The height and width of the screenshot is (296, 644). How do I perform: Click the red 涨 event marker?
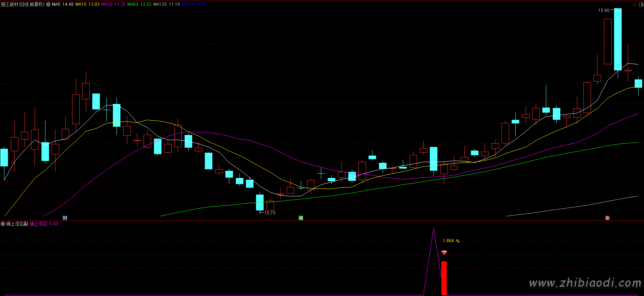tap(607, 218)
